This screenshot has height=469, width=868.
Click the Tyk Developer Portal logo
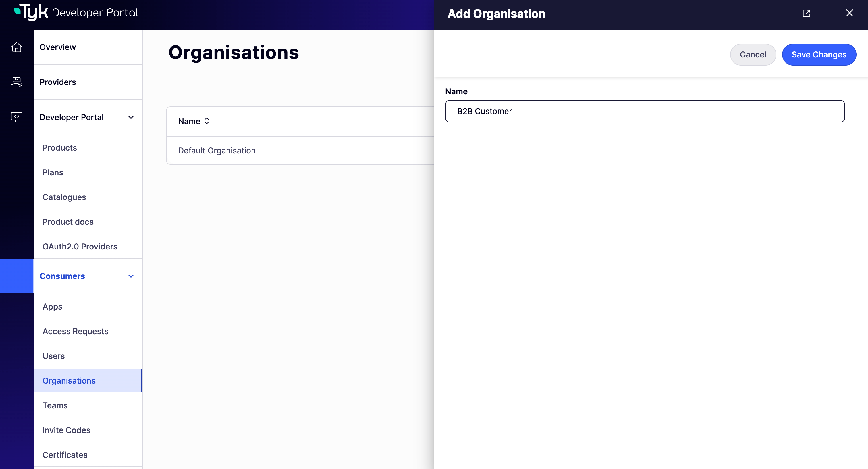(x=76, y=12)
